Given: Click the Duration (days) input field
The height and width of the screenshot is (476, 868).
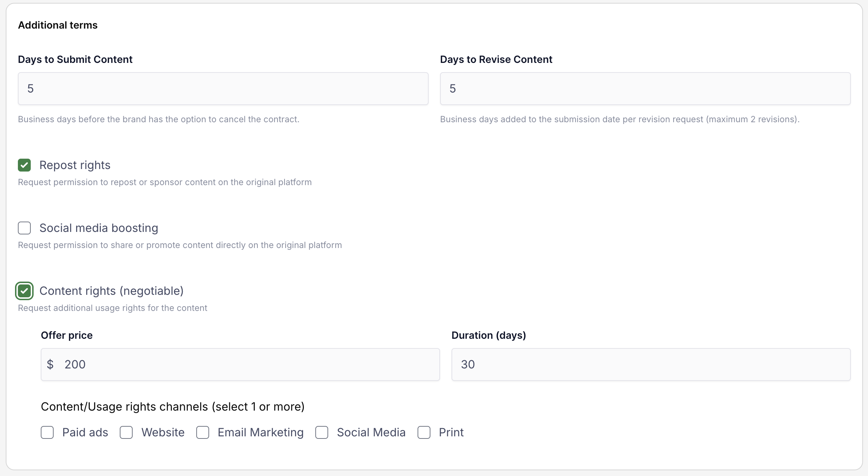Looking at the screenshot, I should click(x=651, y=365).
